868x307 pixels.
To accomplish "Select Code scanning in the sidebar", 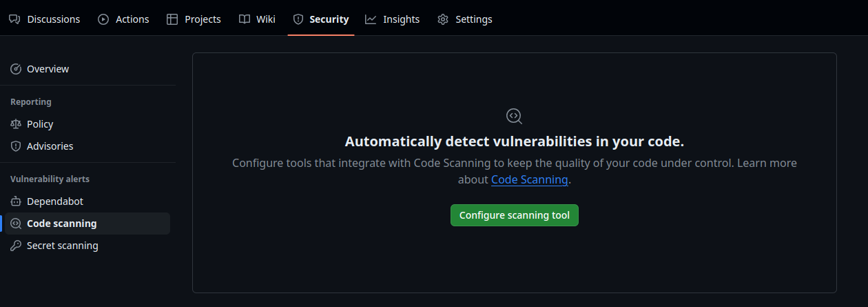I will [87, 224].
